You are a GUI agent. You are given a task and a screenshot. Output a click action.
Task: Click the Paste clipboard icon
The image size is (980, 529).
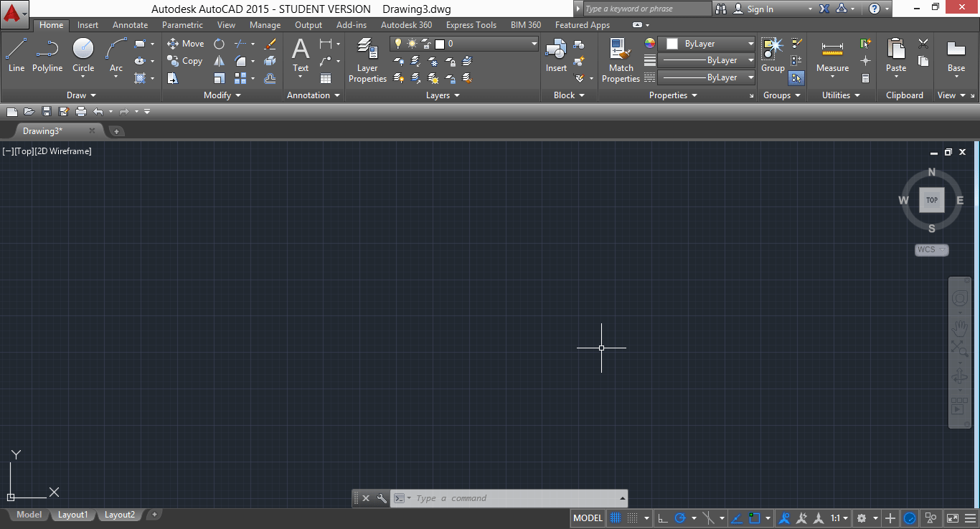pos(896,57)
